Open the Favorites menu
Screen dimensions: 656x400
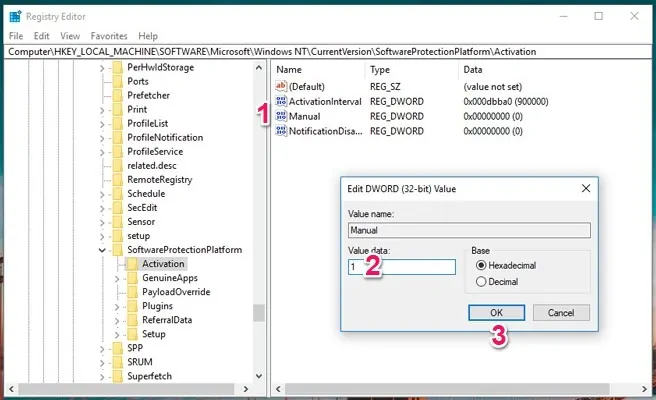point(109,36)
